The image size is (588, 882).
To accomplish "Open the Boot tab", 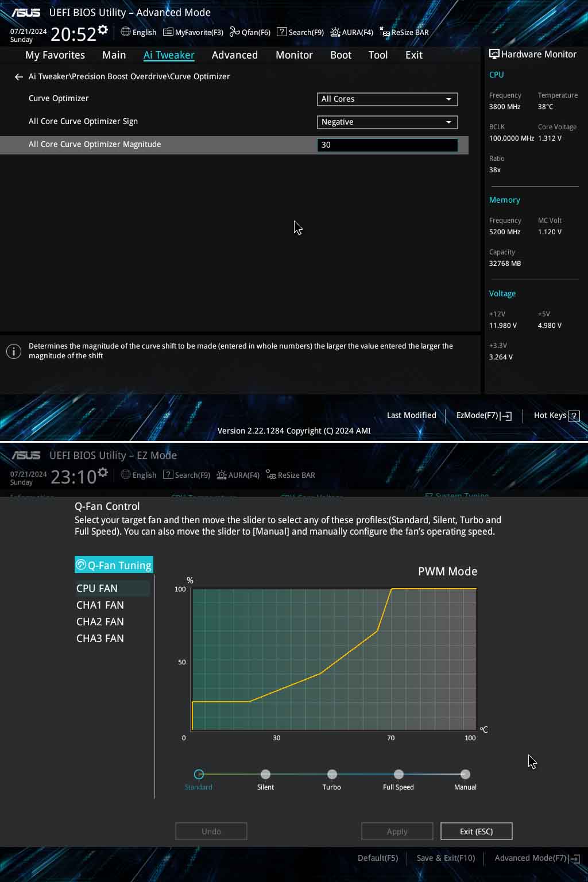I will point(341,55).
